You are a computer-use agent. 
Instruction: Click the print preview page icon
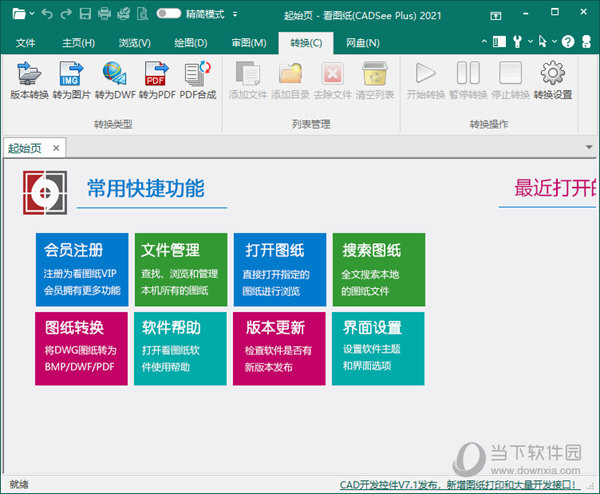pyautogui.click(x=142, y=14)
